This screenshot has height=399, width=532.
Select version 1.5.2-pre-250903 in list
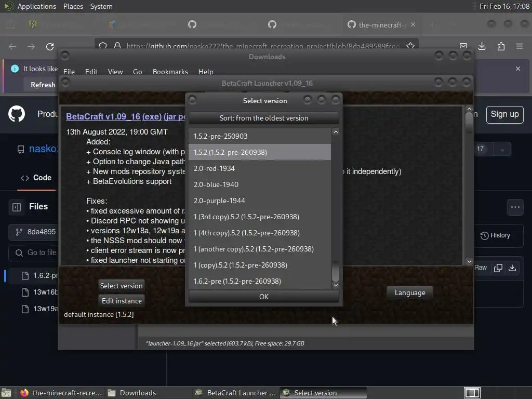[x=260, y=136]
